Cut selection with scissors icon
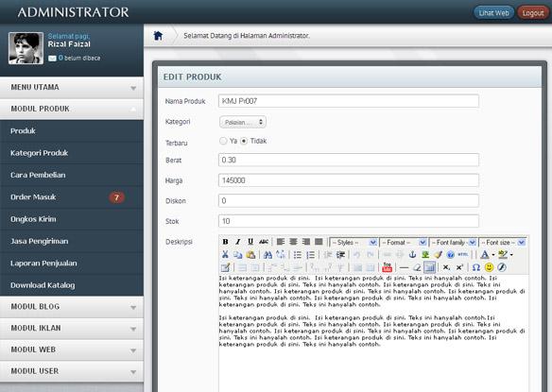The height and width of the screenshot is (392, 552). [225, 254]
